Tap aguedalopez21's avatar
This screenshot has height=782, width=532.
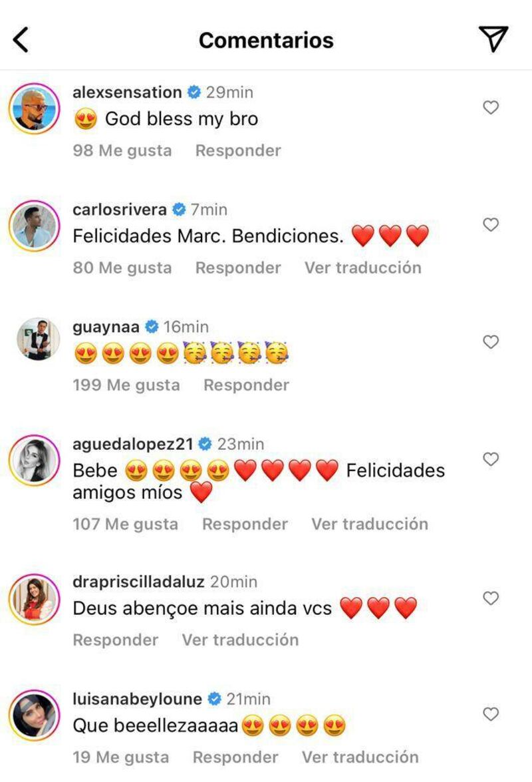35,460
